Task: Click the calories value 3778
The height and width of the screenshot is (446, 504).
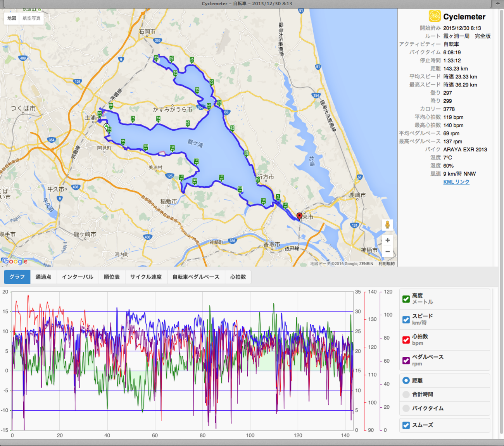Action: click(449, 109)
